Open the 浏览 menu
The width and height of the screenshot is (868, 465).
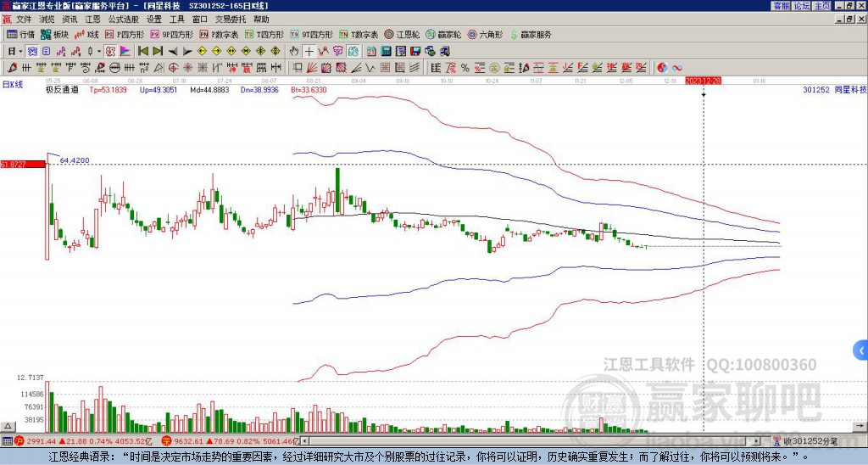pos(47,20)
